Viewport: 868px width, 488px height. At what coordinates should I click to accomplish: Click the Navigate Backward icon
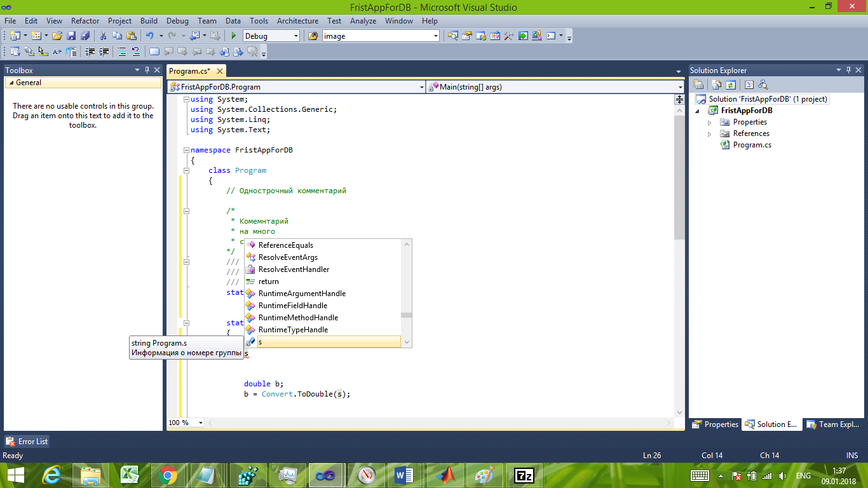pos(194,36)
